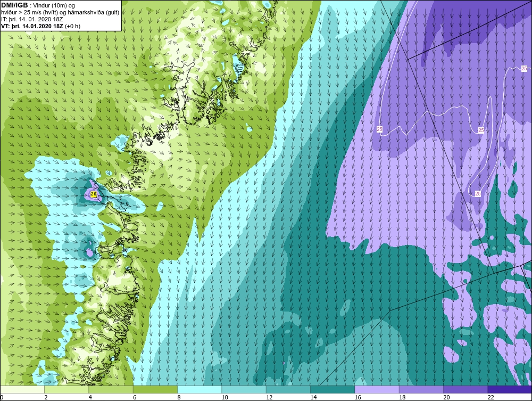Screen dimensions: 532x401
Task: Click legend scale number 2
Action: [x=46, y=397]
